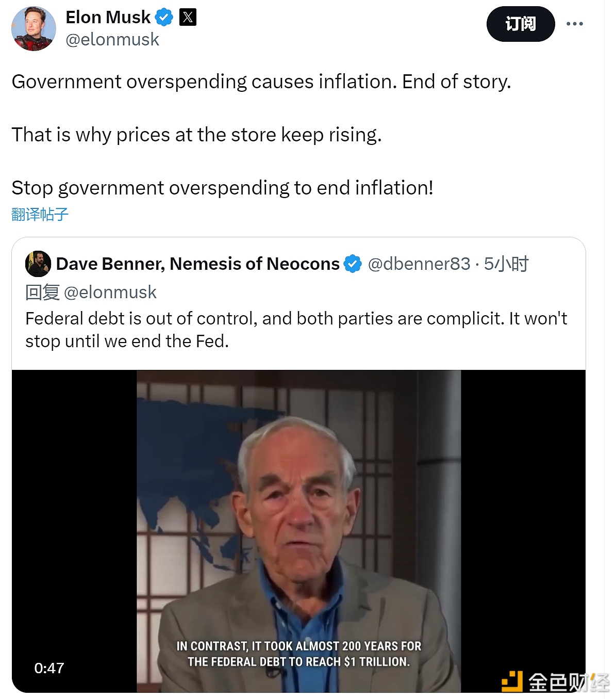
Task: Click Elon Musk's profile avatar
Action: tap(34, 28)
